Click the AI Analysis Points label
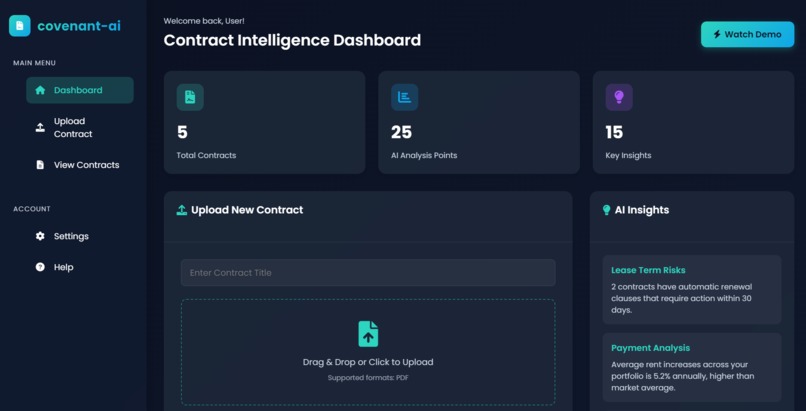The width and height of the screenshot is (806, 411). click(424, 155)
